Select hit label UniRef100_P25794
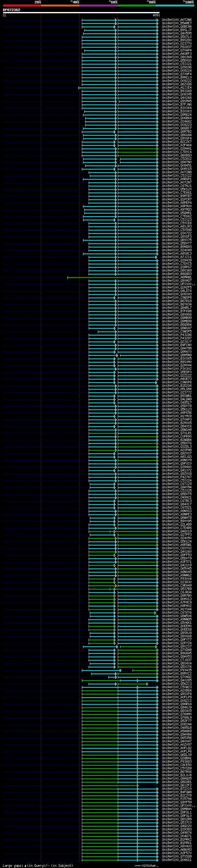Viewport: 197px width, 868px height. [x=177, y=799]
